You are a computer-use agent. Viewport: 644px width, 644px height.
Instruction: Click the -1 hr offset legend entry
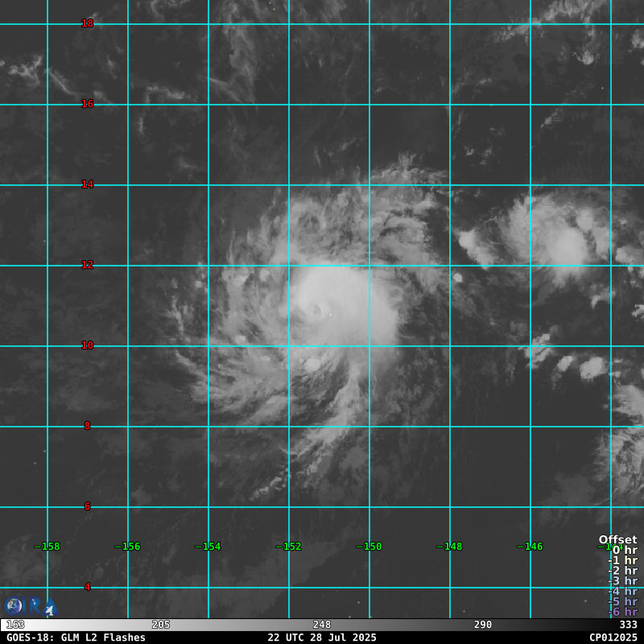click(622, 560)
